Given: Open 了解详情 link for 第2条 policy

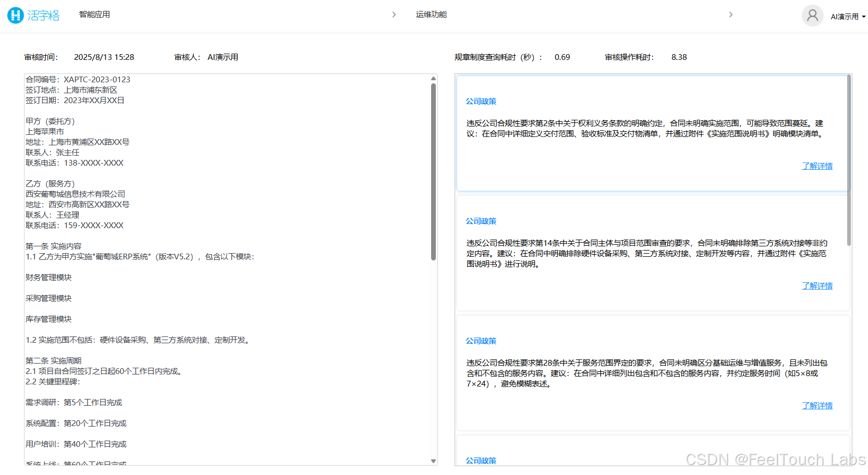Looking at the screenshot, I should pyautogui.click(x=817, y=166).
